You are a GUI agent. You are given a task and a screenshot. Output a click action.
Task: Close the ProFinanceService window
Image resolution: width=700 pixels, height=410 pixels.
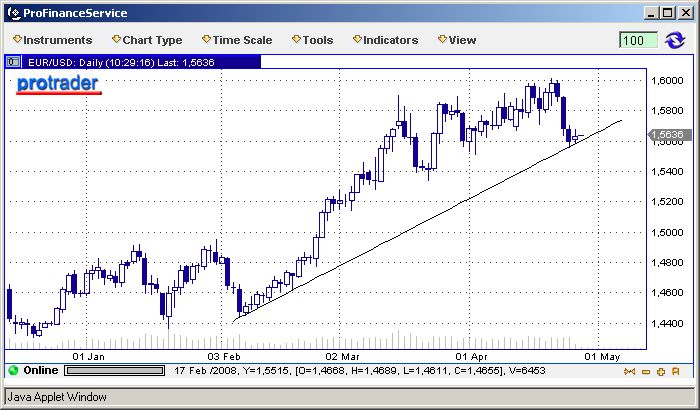point(686,13)
